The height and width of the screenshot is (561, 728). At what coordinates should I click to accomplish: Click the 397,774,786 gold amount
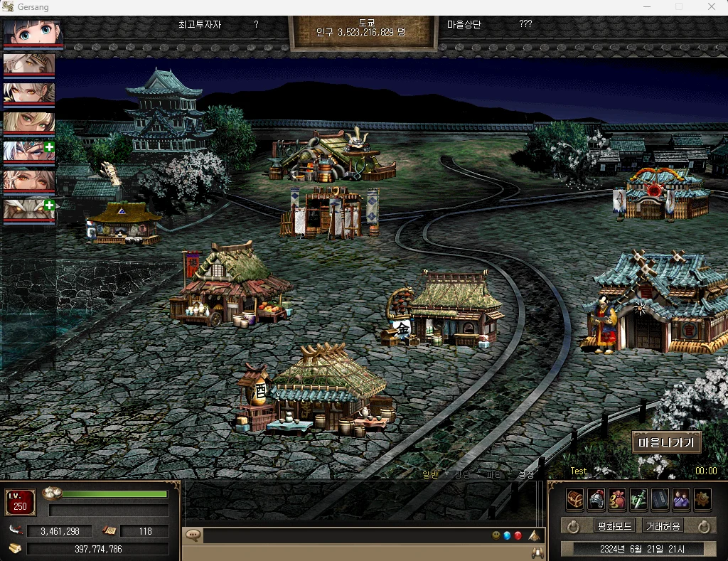pos(98,549)
